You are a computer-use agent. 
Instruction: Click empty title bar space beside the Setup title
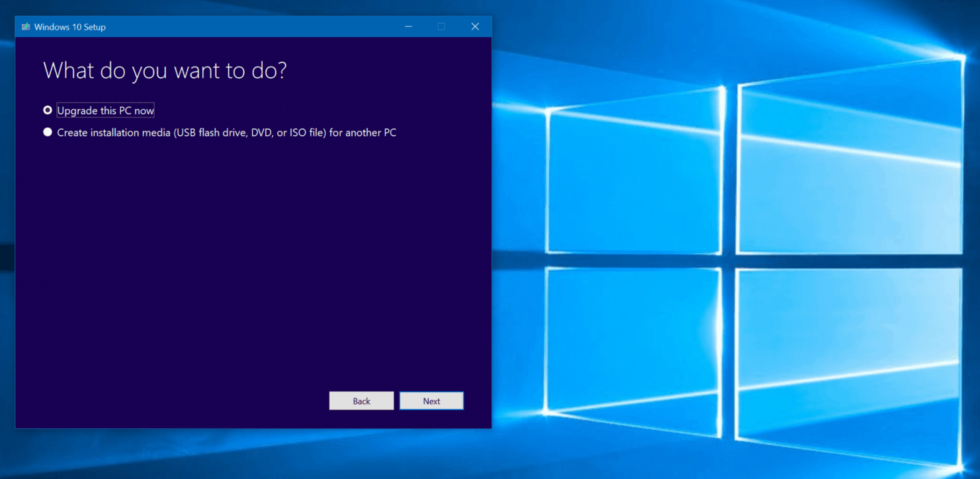250,27
